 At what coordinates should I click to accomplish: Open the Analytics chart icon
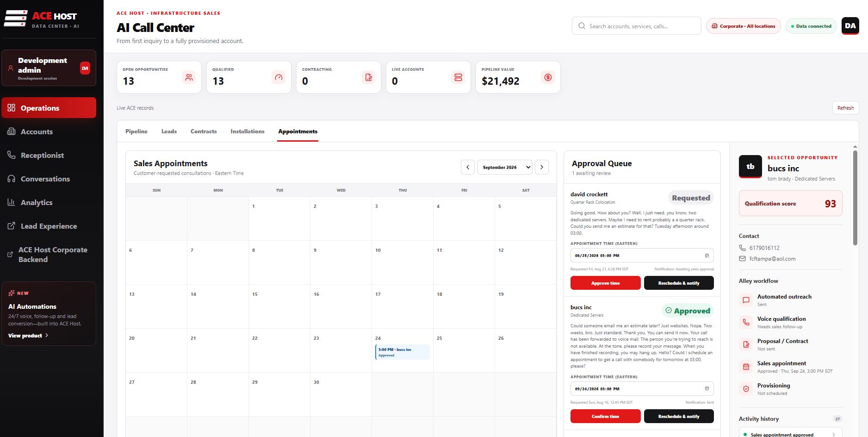11,202
